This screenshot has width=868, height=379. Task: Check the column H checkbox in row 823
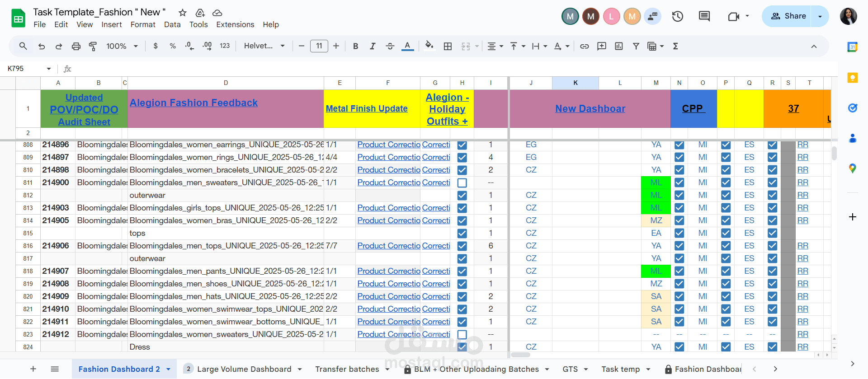pos(462,335)
